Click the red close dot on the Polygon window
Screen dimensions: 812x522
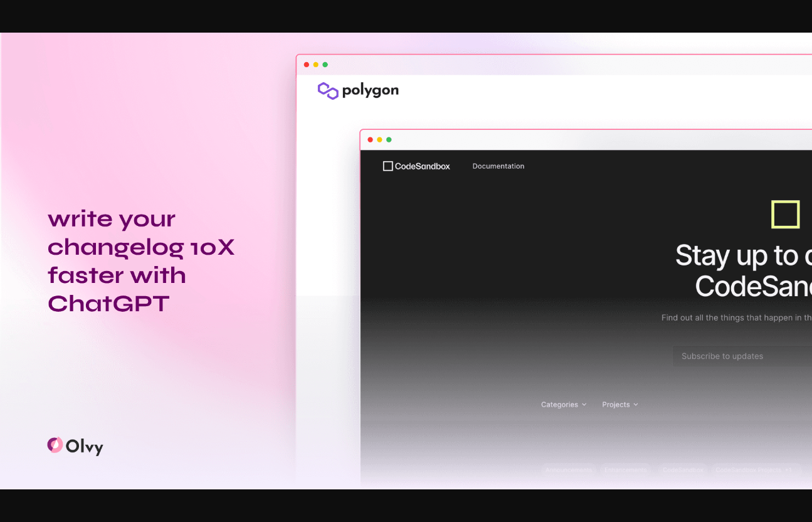point(307,65)
